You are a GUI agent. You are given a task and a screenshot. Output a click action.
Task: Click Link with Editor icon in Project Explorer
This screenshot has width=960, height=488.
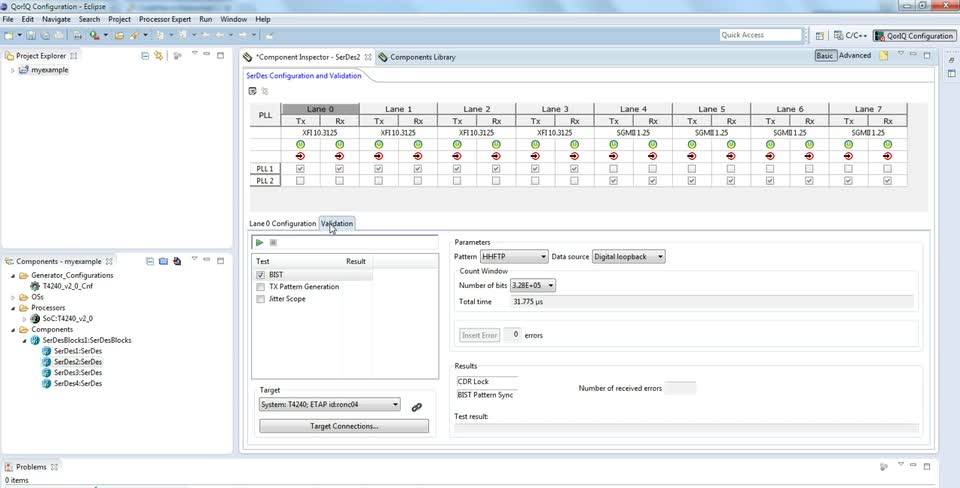[158, 56]
